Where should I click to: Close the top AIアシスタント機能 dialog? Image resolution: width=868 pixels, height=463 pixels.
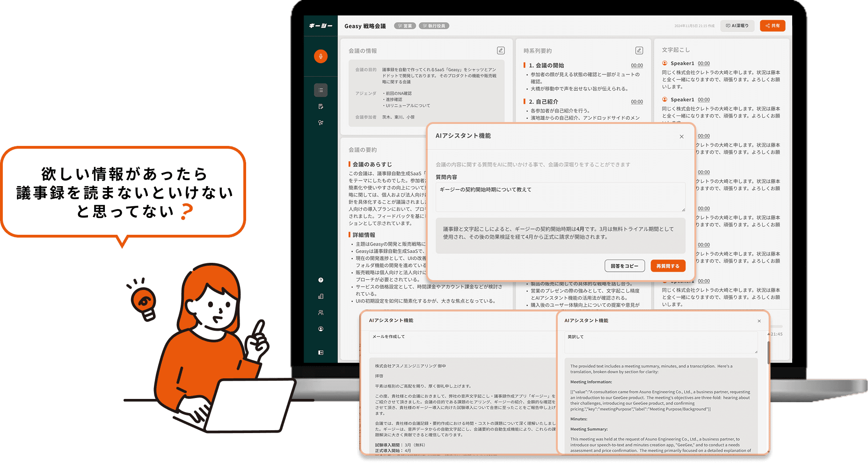pyautogui.click(x=681, y=137)
